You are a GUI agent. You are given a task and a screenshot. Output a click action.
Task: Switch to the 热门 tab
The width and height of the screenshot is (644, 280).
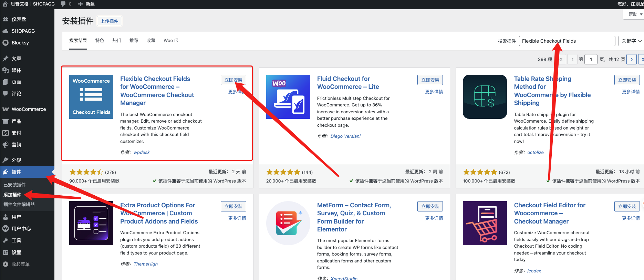point(117,41)
